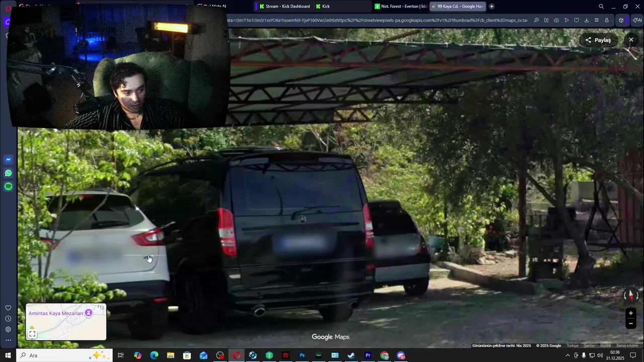Click the play/send arrow icon in address bar

point(567,20)
